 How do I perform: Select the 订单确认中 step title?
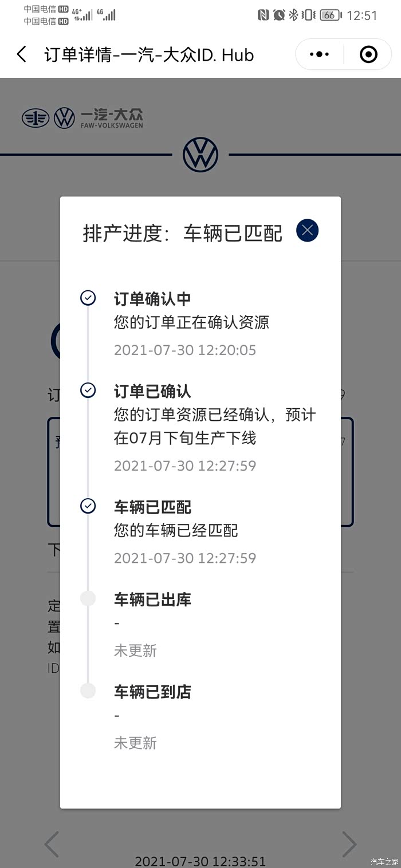(152, 299)
